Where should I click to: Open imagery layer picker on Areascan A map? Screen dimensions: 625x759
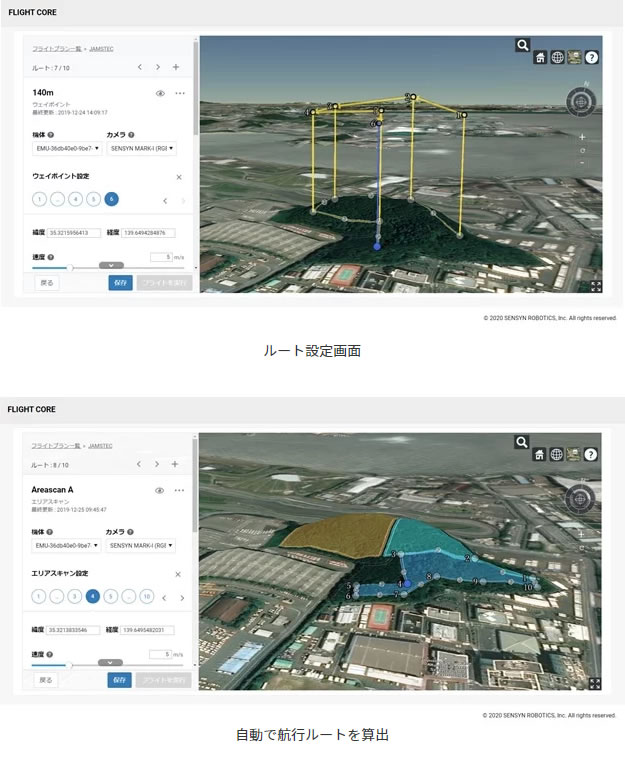[574, 455]
